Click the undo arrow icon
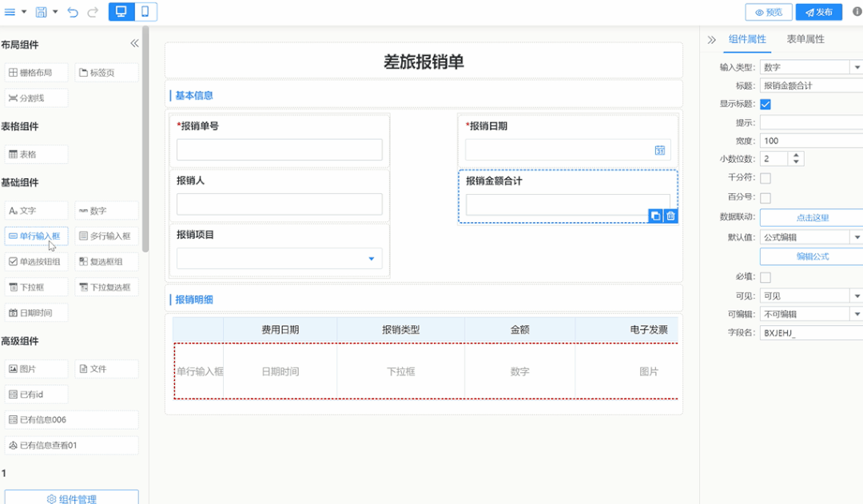863x504 pixels. coord(74,12)
